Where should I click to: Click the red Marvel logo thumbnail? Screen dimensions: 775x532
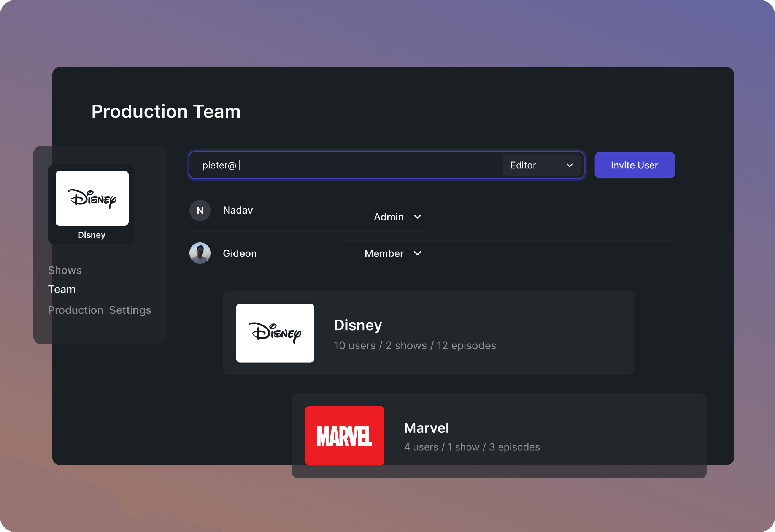pyautogui.click(x=345, y=435)
